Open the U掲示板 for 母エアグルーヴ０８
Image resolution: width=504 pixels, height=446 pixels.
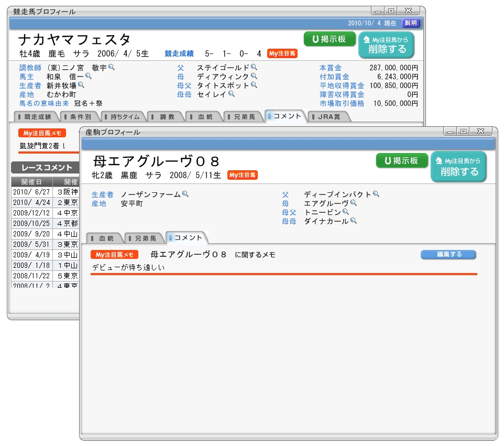coord(402,161)
